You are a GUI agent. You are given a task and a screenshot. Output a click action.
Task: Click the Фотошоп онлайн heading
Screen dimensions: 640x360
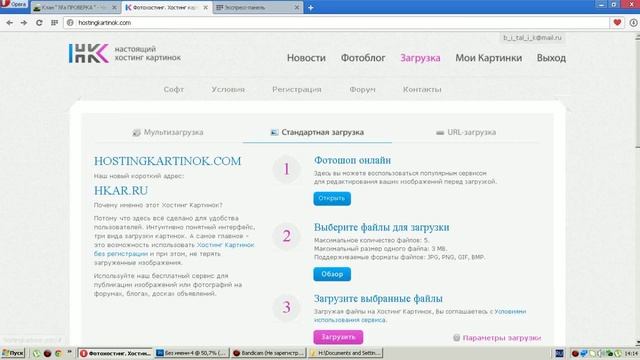352,160
